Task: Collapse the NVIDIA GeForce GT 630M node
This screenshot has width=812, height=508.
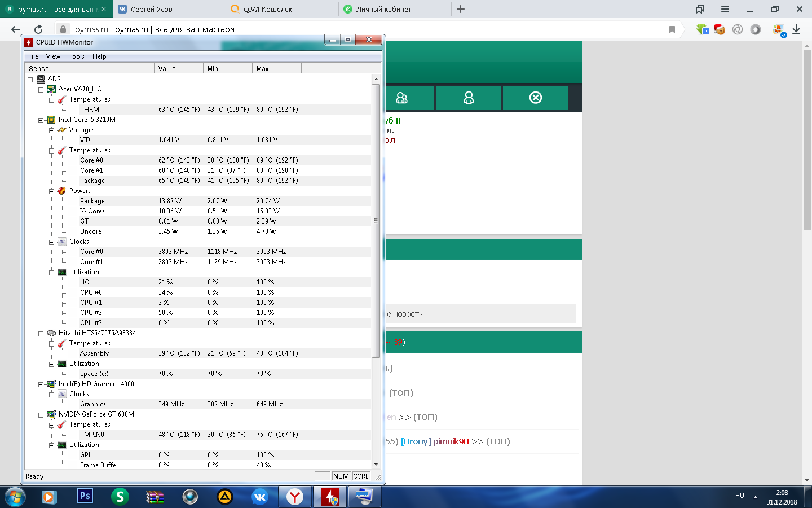Action: [x=41, y=415]
